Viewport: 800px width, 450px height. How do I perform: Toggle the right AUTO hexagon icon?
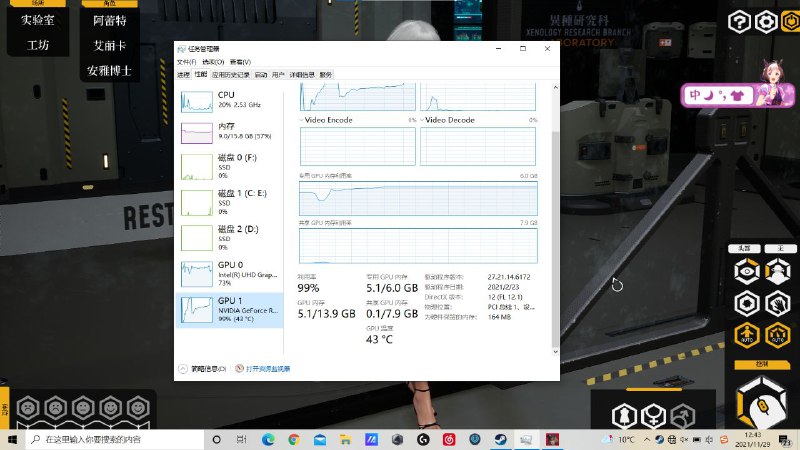click(777, 335)
